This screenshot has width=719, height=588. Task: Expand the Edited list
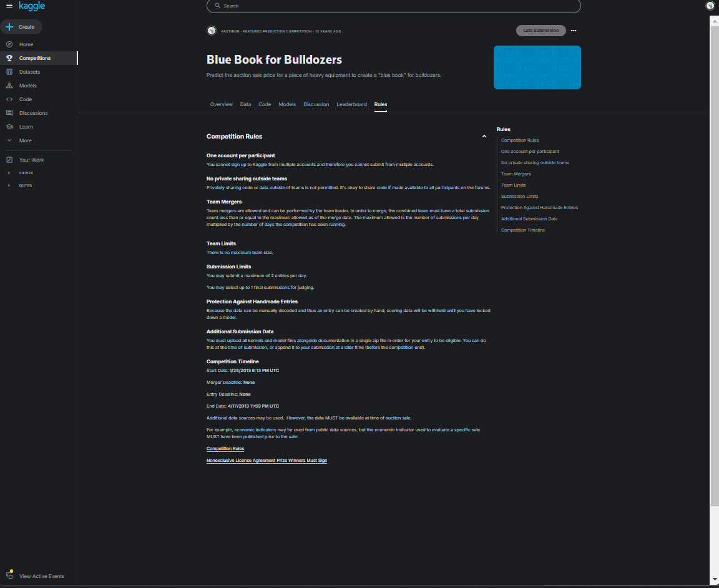point(9,185)
